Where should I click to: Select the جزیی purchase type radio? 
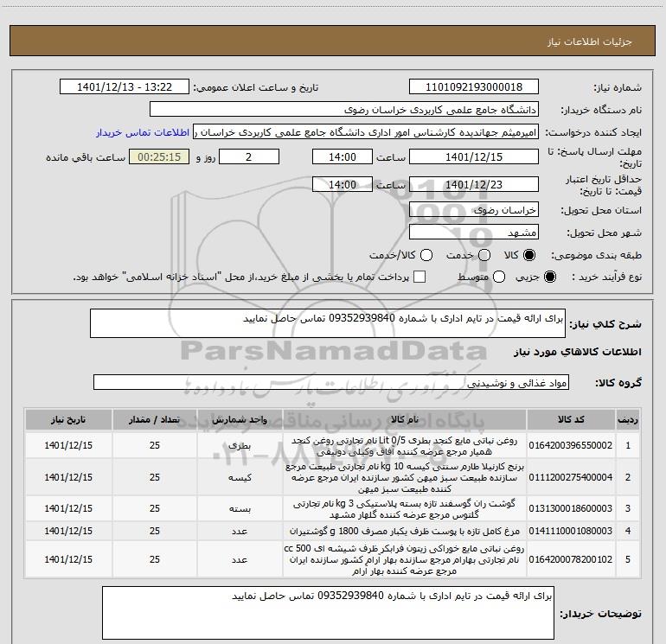pyautogui.click(x=550, y=277)
